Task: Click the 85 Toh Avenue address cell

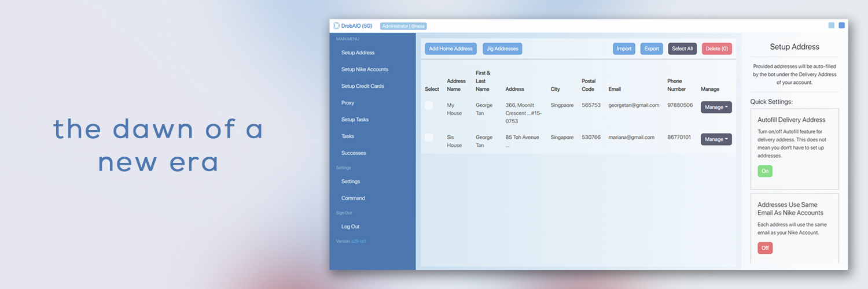Action: coord(523,142)
